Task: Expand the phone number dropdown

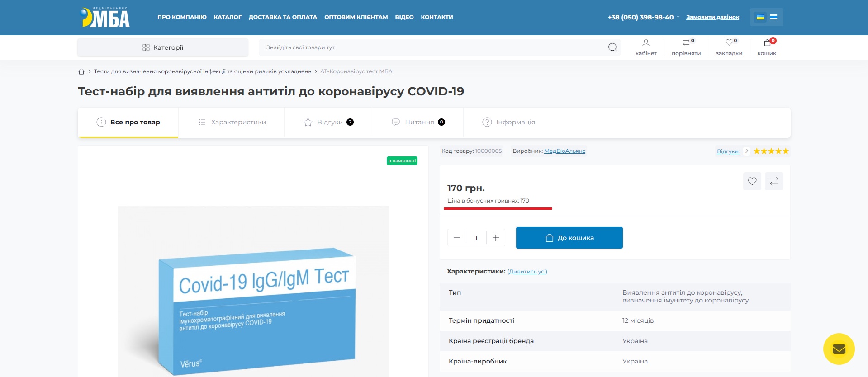Action: click(678, 17)
